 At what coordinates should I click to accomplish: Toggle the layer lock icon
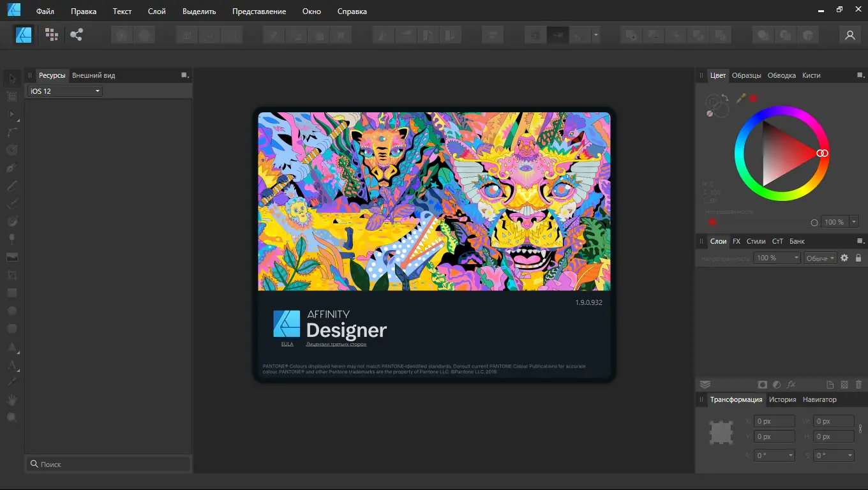(858, 258)
